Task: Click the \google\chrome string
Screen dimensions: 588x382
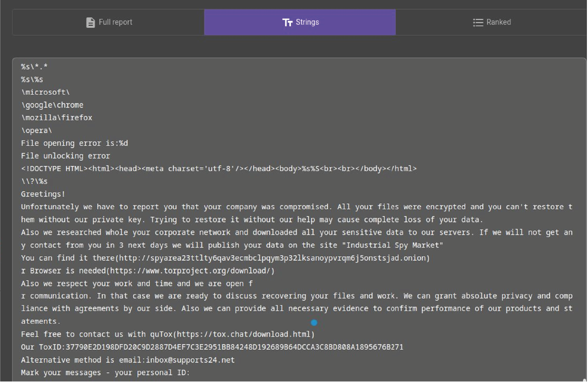Action: coord(52,105)
